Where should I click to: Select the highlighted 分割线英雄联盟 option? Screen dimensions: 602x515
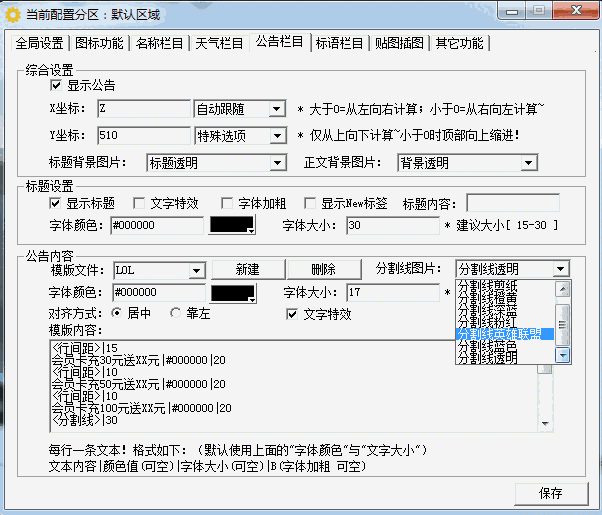click(x=505, y=334)
